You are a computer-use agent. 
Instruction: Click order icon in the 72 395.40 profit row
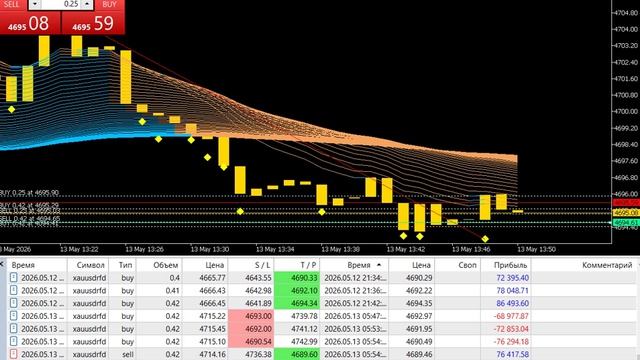[13, 278]
